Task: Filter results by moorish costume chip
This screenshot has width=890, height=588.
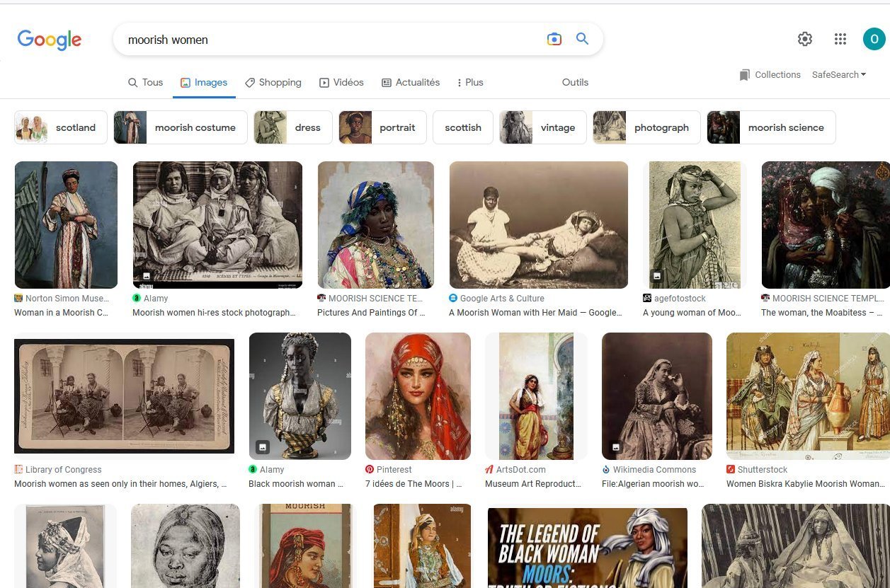Action: [181, 127]
